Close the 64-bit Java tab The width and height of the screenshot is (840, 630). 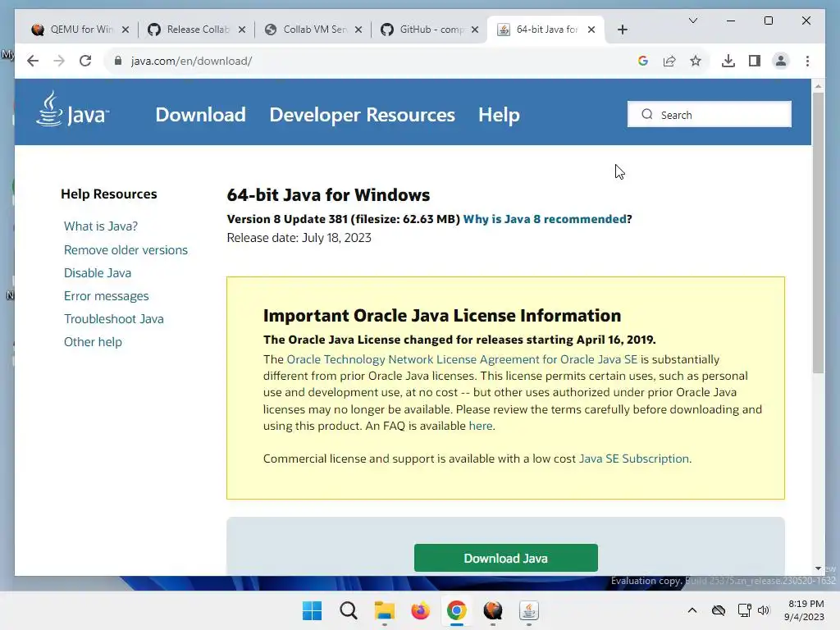tap(591, 30)
